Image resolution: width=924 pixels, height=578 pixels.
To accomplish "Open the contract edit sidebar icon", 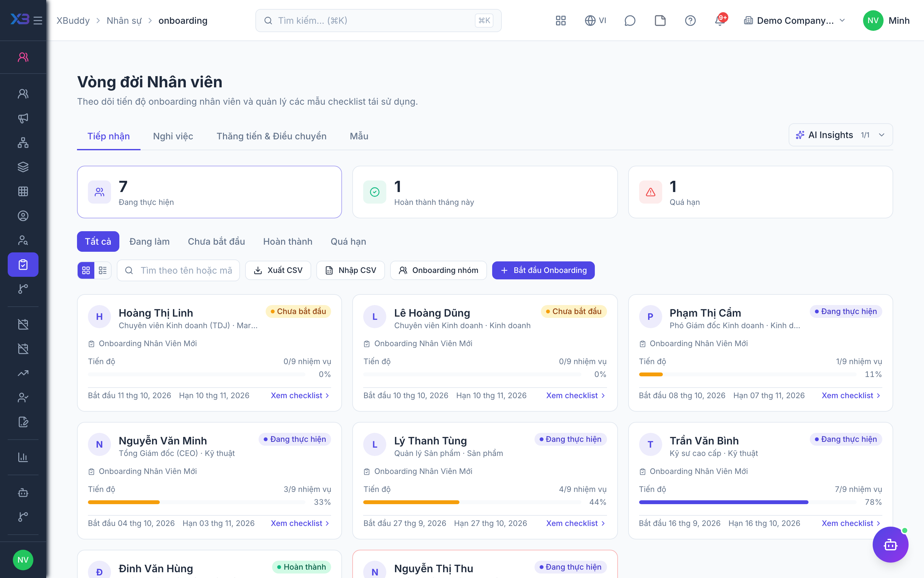I will pyautogui.click(x=23, y=422).
